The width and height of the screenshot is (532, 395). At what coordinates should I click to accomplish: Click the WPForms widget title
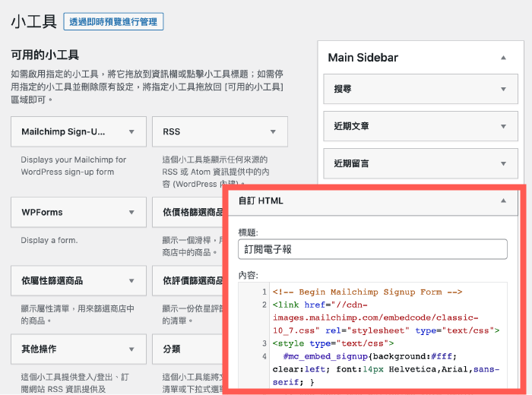click(x=42, y=212)
